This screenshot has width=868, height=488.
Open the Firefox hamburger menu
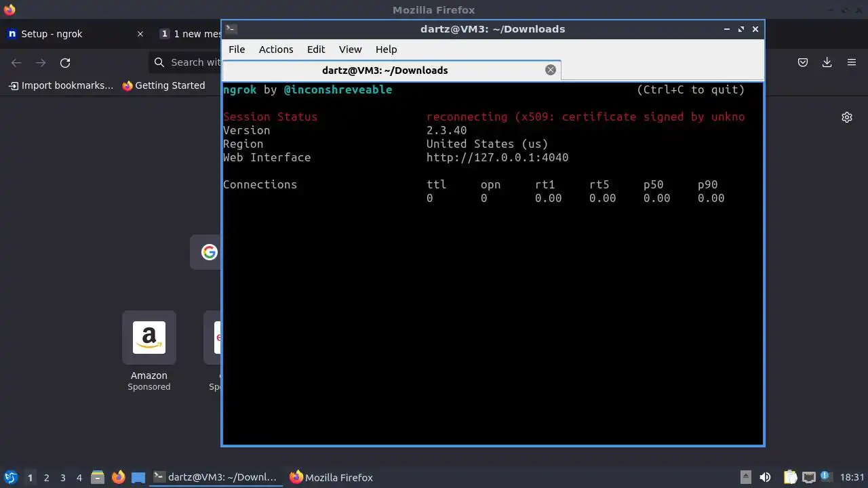852,62
